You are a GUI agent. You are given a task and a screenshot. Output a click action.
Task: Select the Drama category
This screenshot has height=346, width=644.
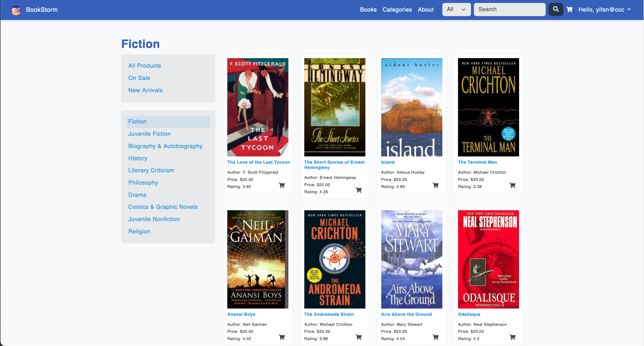click(x=137, y=195)
